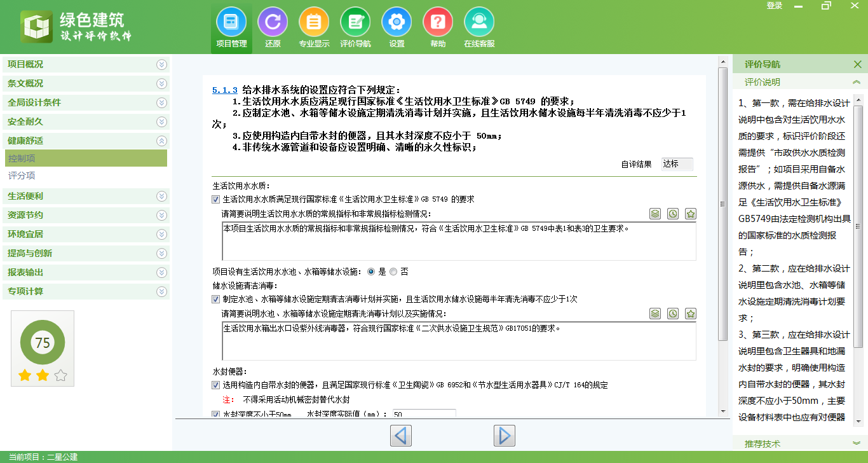Image resolution: width=868 pixels, height=463 pixels.
Task: Click the star icon above water quality text box
Action: click(691, 214)
